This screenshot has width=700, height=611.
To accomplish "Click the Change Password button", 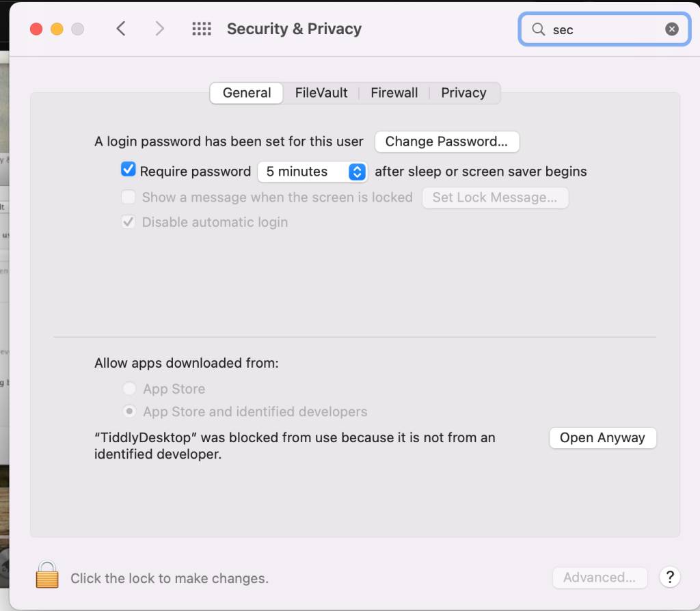I will point(446,141).
